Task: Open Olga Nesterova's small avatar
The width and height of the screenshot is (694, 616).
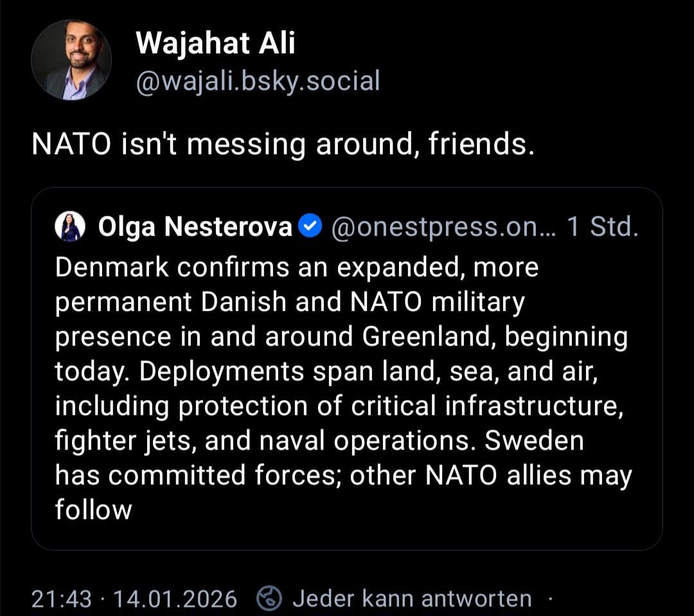Action: 71,226
